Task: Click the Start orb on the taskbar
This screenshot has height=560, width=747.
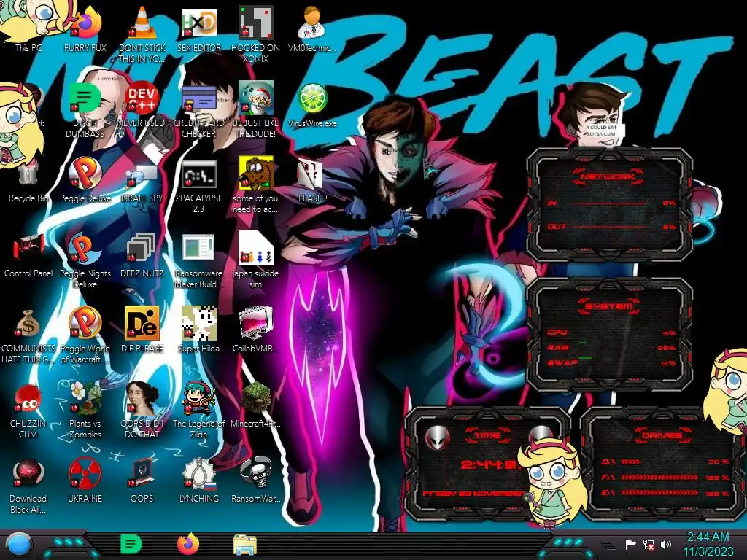Action: tap(19, 544)
